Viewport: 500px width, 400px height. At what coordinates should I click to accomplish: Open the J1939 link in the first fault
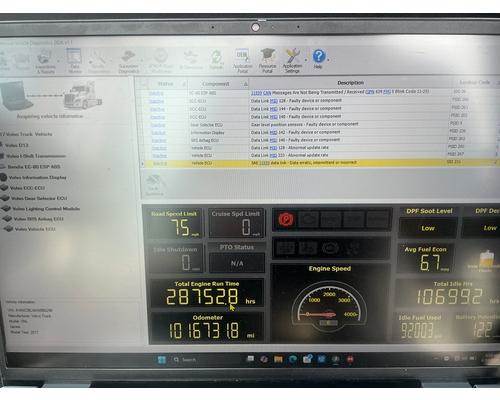[x=256, y=93]
